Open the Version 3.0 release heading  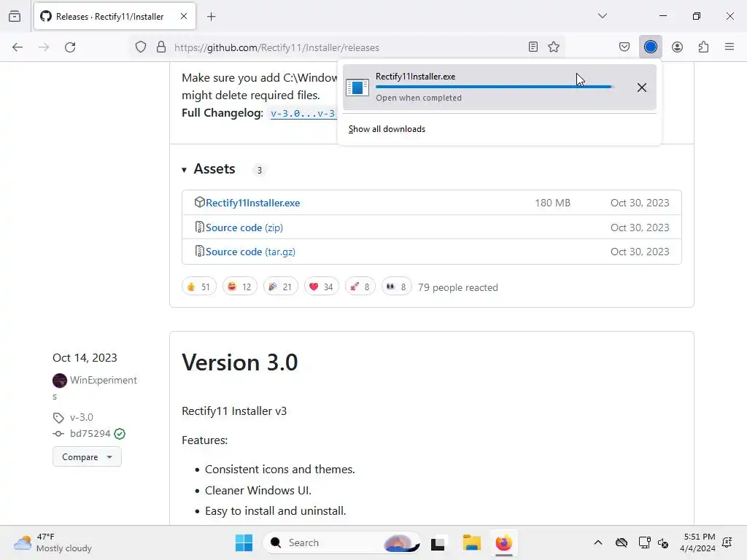[x=239, y=362]
